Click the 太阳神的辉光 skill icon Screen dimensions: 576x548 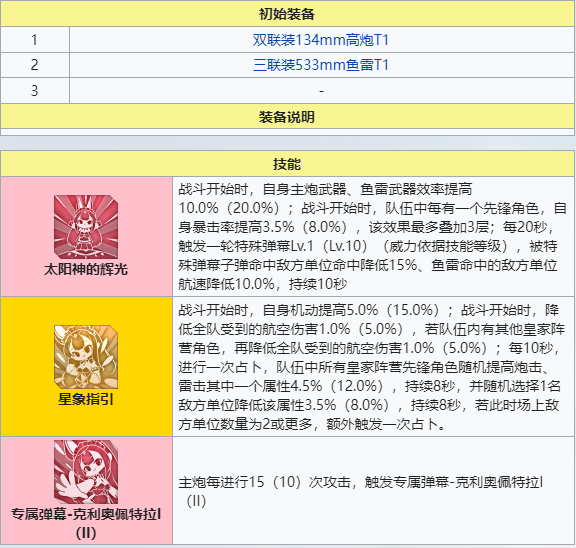point(86,227)
